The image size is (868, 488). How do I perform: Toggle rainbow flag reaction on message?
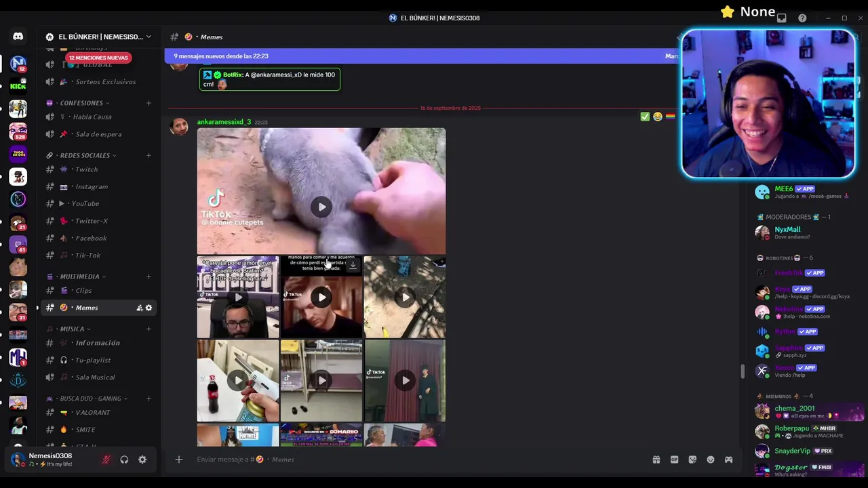click(x=670, y=117)
